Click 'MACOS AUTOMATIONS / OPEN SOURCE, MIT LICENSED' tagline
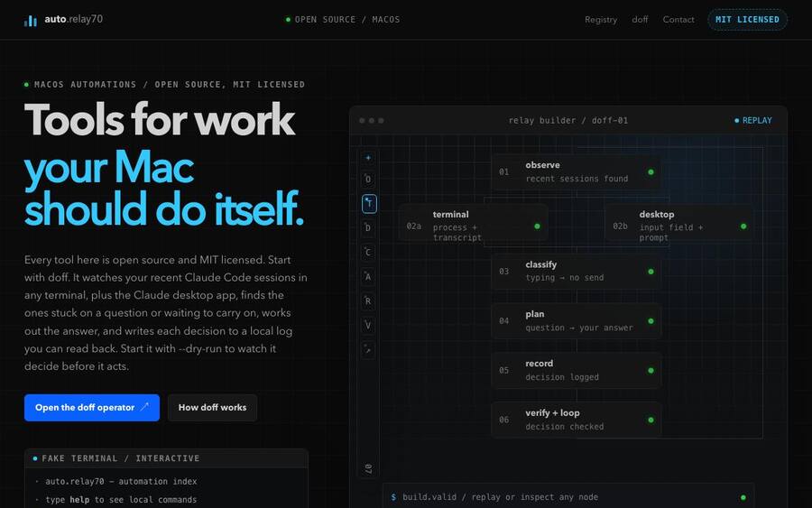812x508 pixels. (x=170, y=85)
